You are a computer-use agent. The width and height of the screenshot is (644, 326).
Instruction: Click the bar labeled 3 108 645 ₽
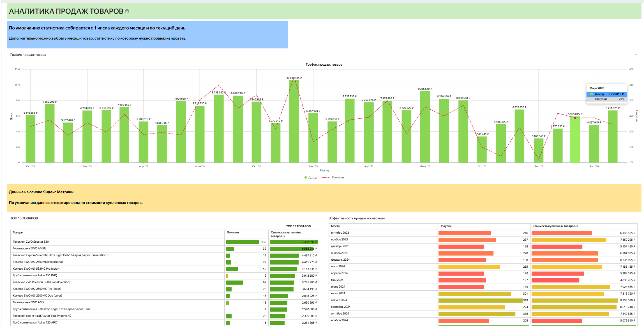[539, 150]
